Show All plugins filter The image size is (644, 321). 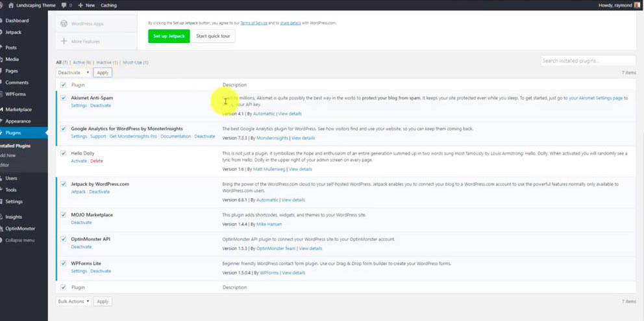[58, 62]
